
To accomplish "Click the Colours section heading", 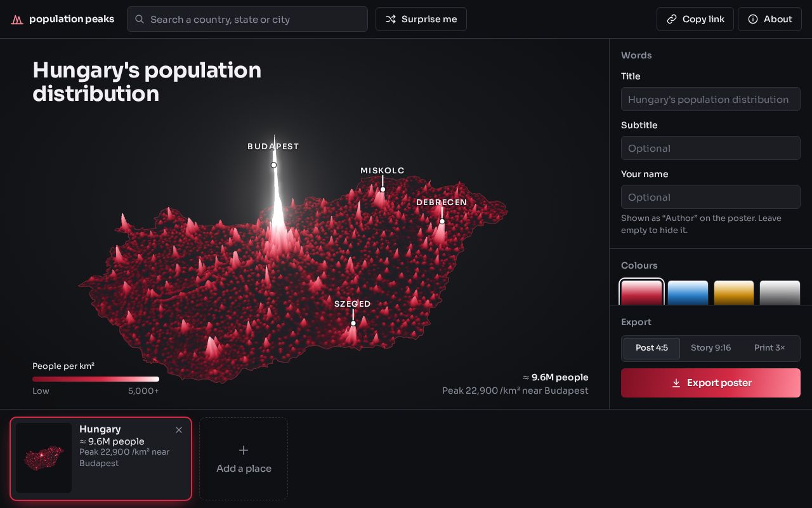I will coord(639,265).
